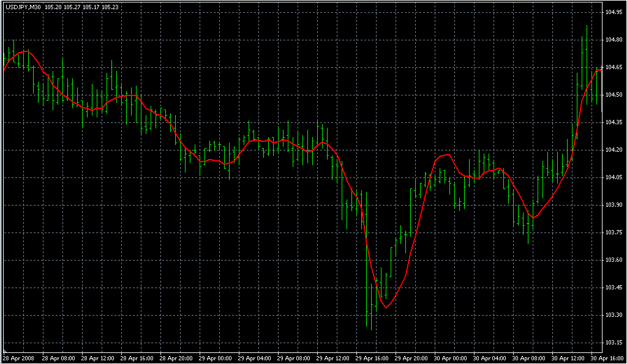Screen dimensions: 627x364
Task: Click the 28 Apr 2008 date label
Action: (x=18, y=358)
